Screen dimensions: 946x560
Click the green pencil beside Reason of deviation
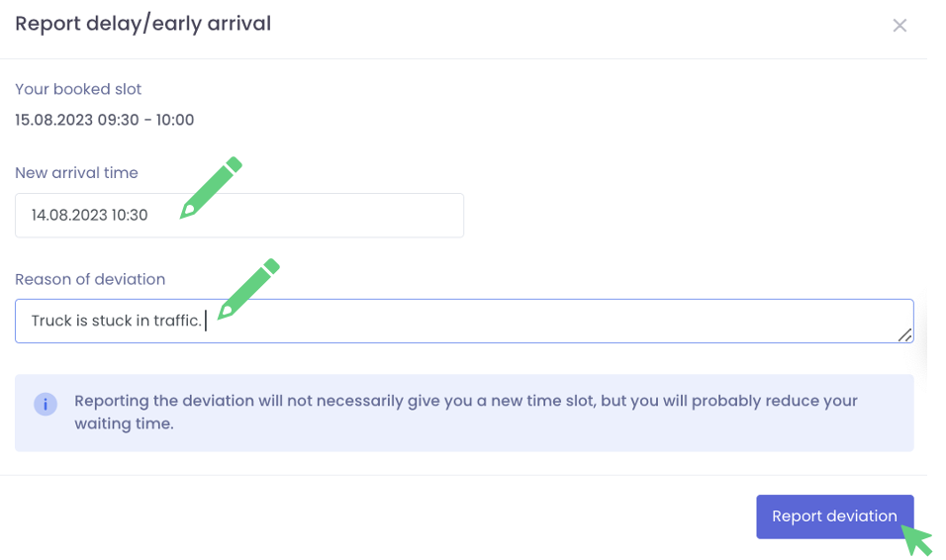pos(248,289)
